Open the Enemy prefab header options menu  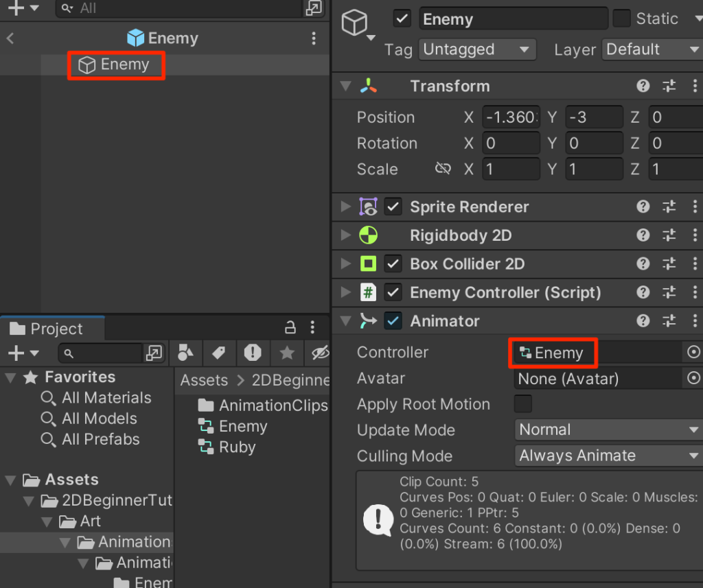click(x=314, y=38)
